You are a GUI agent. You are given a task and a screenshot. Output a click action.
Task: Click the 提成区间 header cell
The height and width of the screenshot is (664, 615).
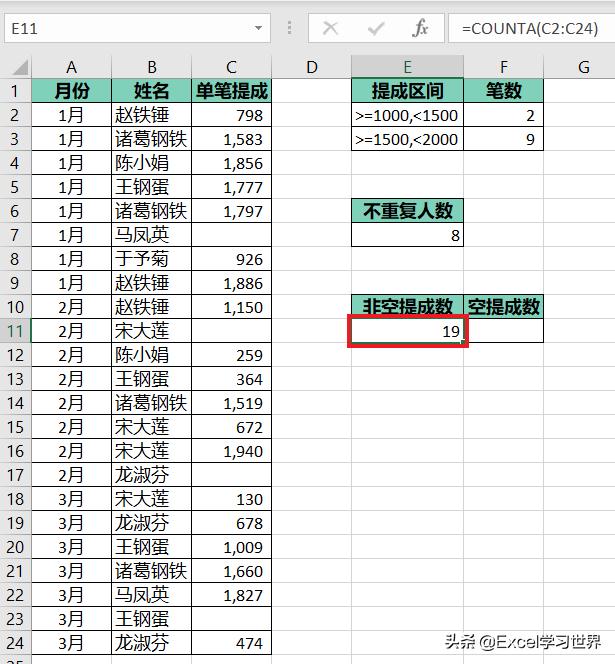click(x=407, y=91)
